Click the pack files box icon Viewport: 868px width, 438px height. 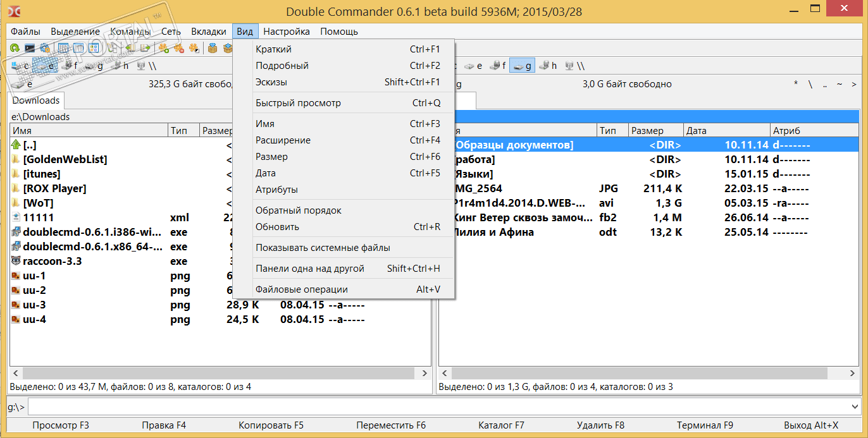[213, 48]
